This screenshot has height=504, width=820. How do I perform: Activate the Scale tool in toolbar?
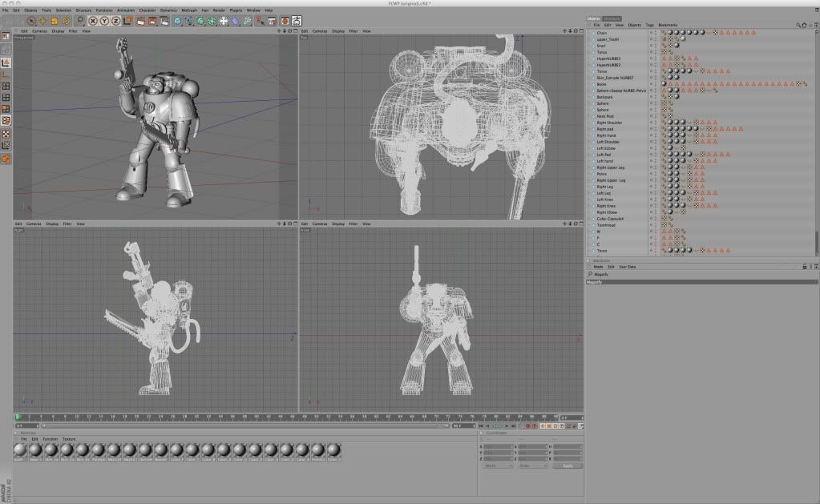point(55,21)
